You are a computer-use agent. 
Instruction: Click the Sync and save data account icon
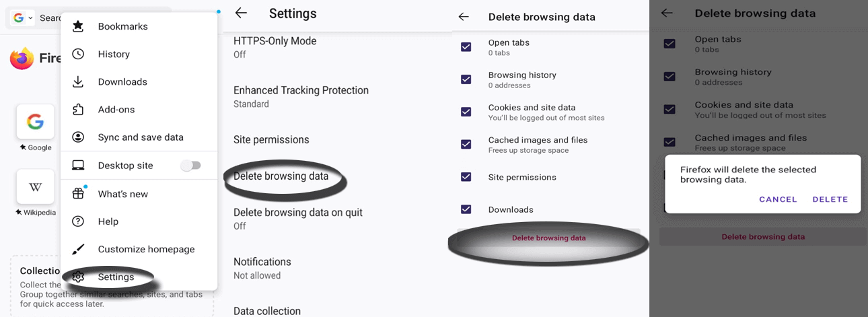tap(78, 137)
